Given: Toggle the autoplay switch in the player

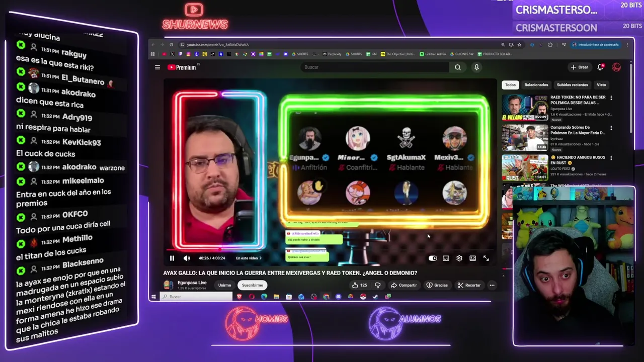Looking at the screenshot, I should pos(433,258).
